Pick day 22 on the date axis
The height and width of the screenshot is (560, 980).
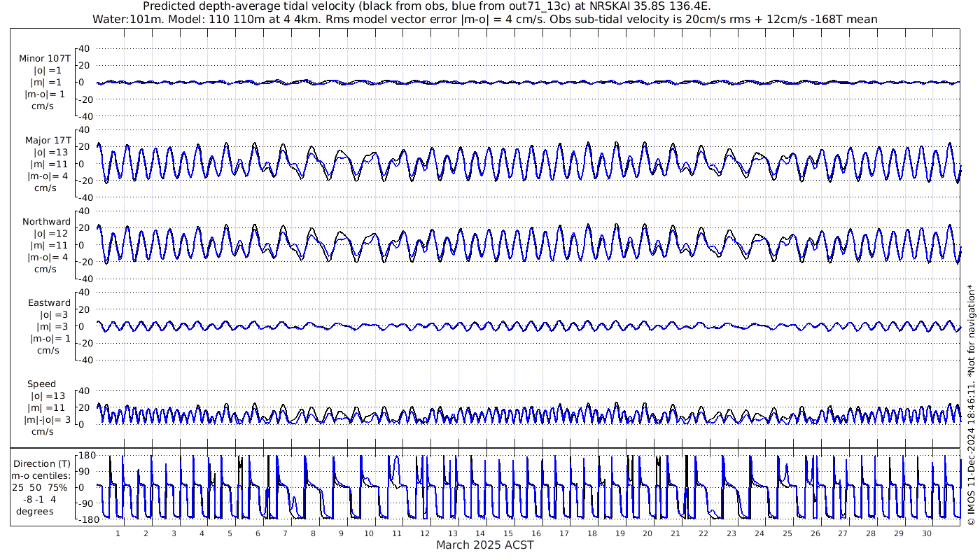pos(703,533)
